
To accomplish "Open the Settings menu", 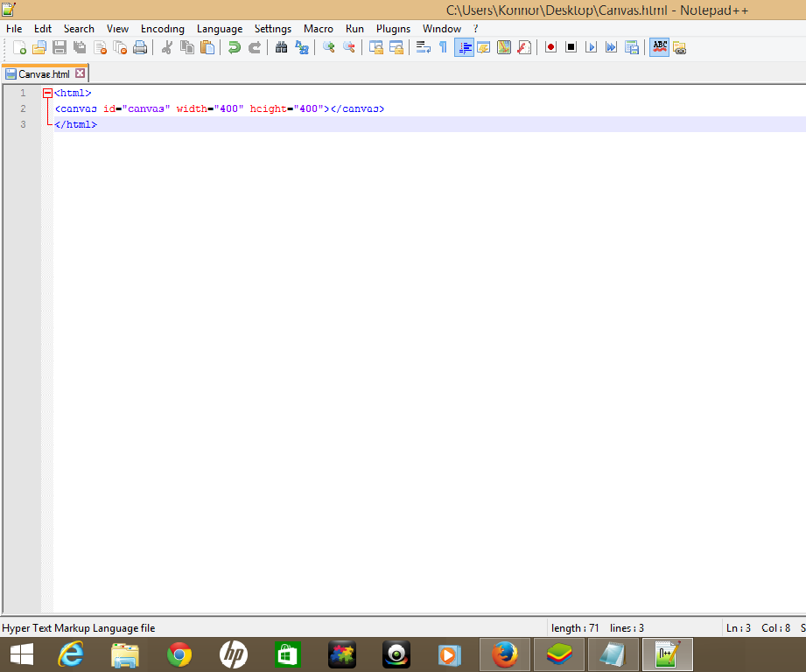I will click(273, 29).
